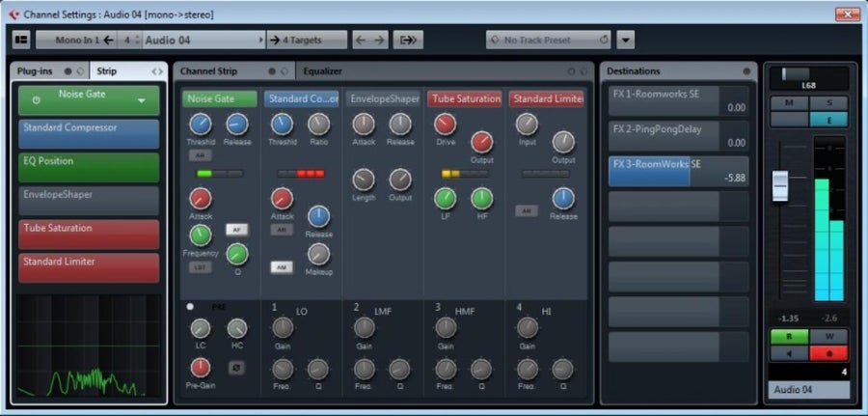Toggle the phase invert icon beside Pre-Gain
Image resolution: width=868 pixels, height=416 pixels.
tap(236, 367)
